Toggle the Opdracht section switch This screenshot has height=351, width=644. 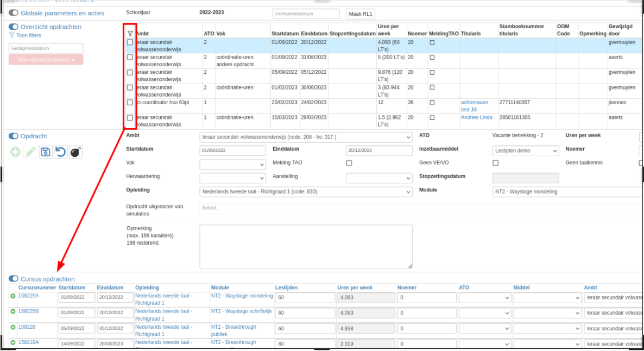(14, 136)
